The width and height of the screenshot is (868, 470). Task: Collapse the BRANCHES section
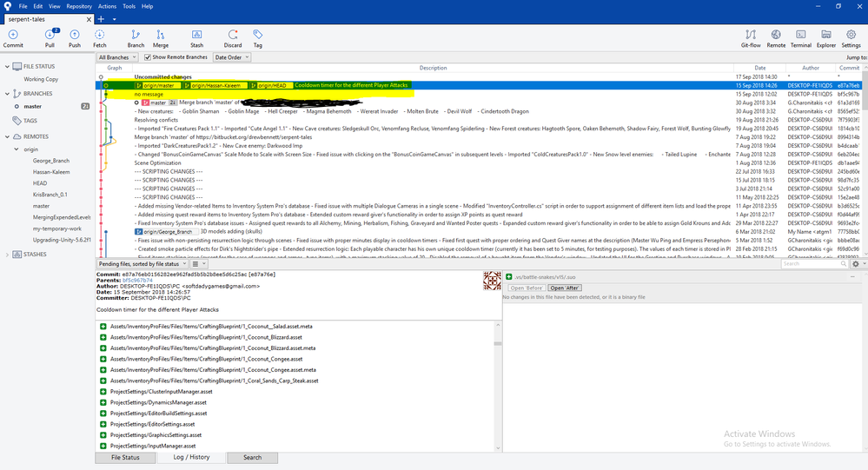7,94
